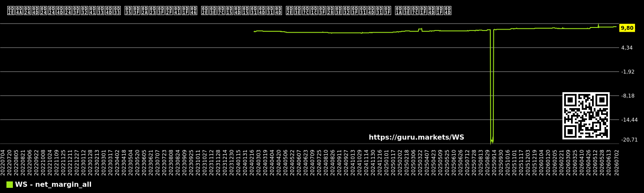644x193 pixels.
Task: Click the 20231011 date label
Action: pos(198,162)
